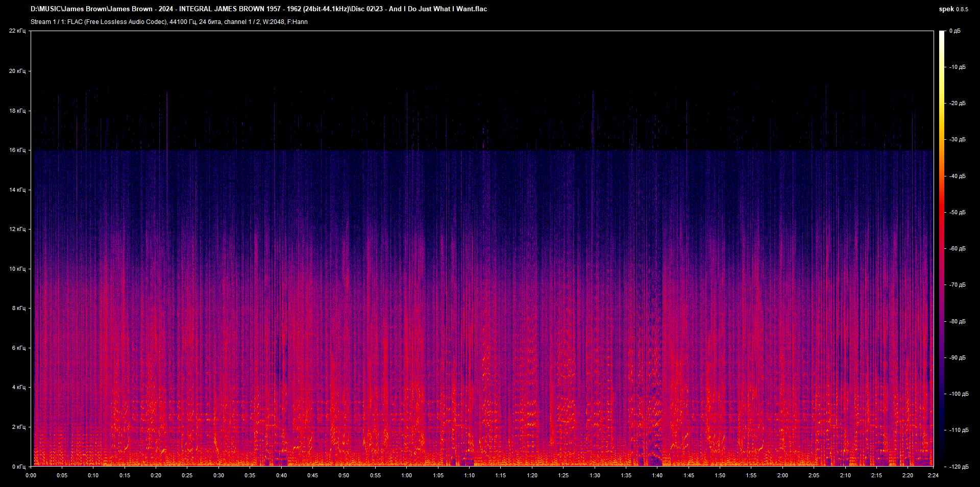Image resolution: width=980 pixels, height=487 pixels.
Task: Click the 10 кГц frequency axis label
Action: tap(17, 269)
